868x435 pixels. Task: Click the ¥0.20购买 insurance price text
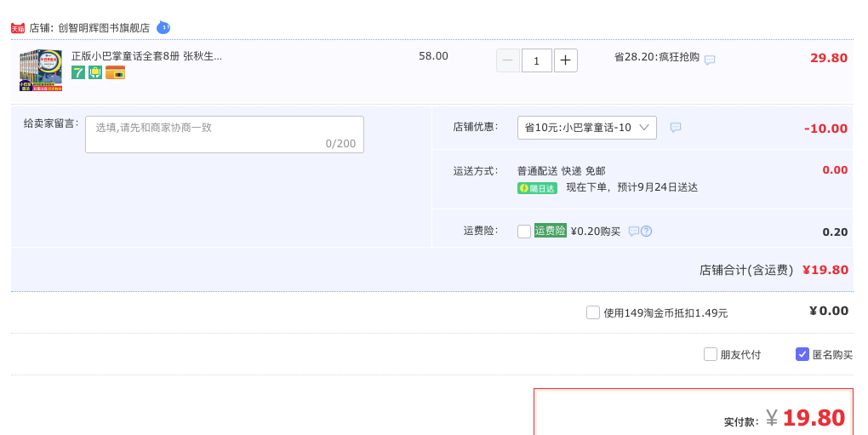(x=596, y=232)
